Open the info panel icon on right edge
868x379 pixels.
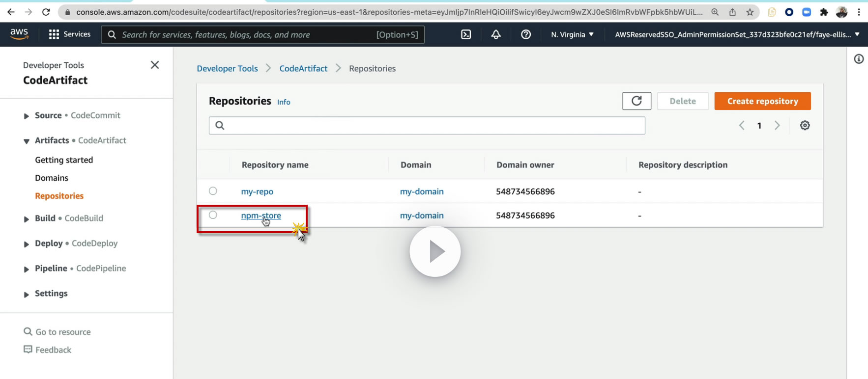(859, 59)
